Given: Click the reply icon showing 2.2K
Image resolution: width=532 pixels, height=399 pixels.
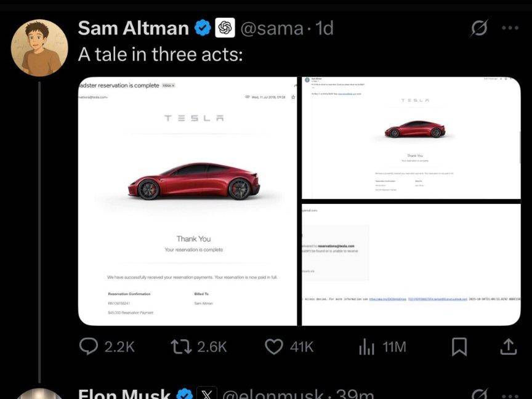Looking at the screenshot, I should pos(89,347).
